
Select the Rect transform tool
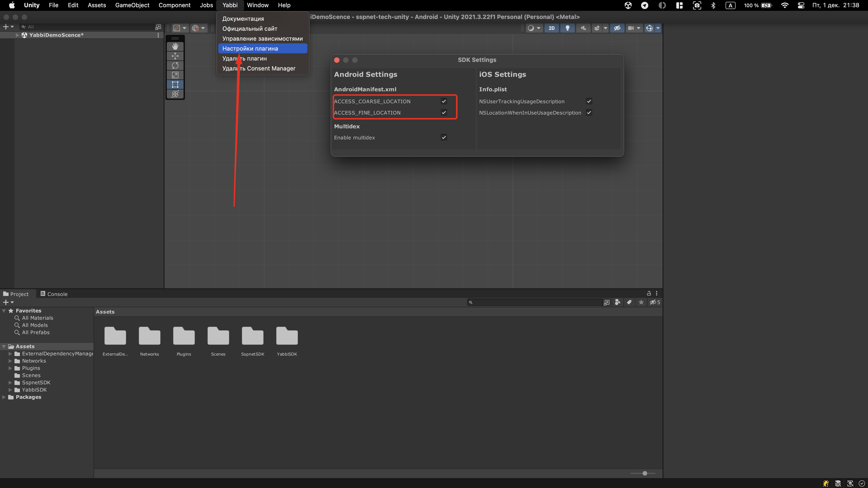(x=175, y=84)
